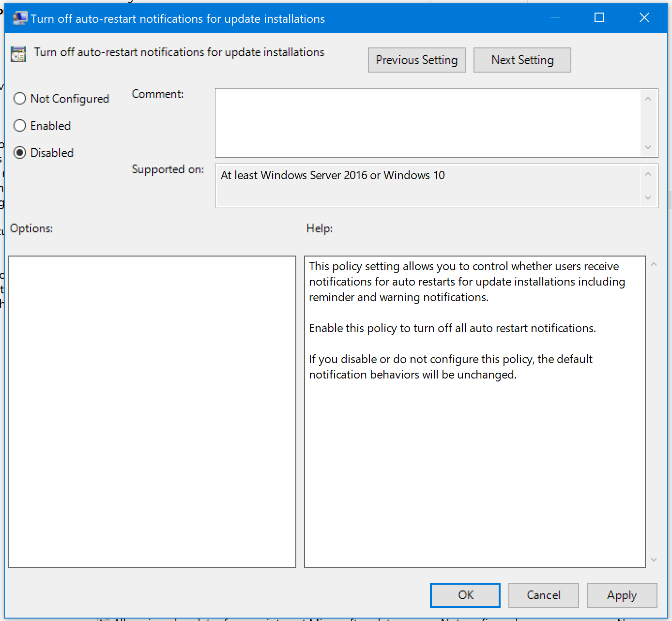Click the Help pane scroll up arrow
This screenshot has width=672, height=621.
pos(654,264)
